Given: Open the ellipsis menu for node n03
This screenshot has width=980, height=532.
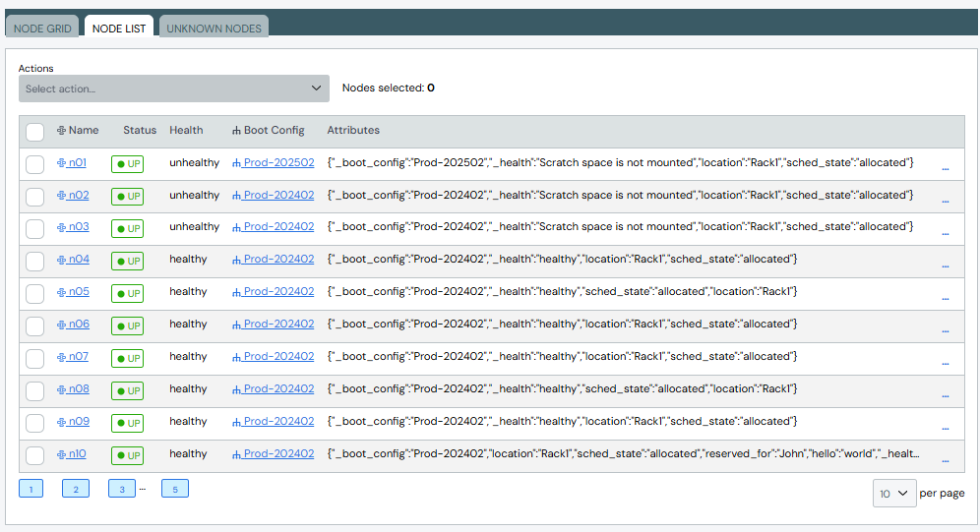Looking at the screenshot, I should 945,233.
